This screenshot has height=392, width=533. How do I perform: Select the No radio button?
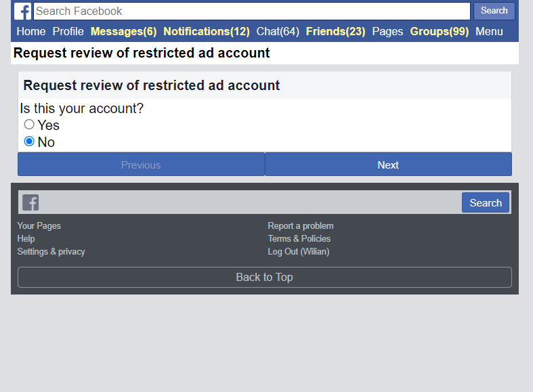coord(29,141)
